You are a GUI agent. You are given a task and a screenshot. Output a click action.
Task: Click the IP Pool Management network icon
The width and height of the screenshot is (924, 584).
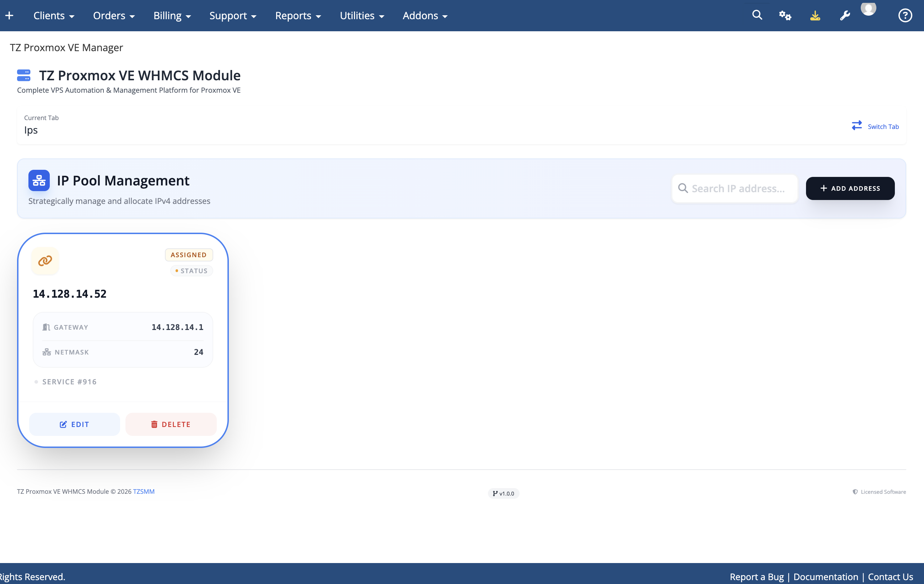[38, 180]
